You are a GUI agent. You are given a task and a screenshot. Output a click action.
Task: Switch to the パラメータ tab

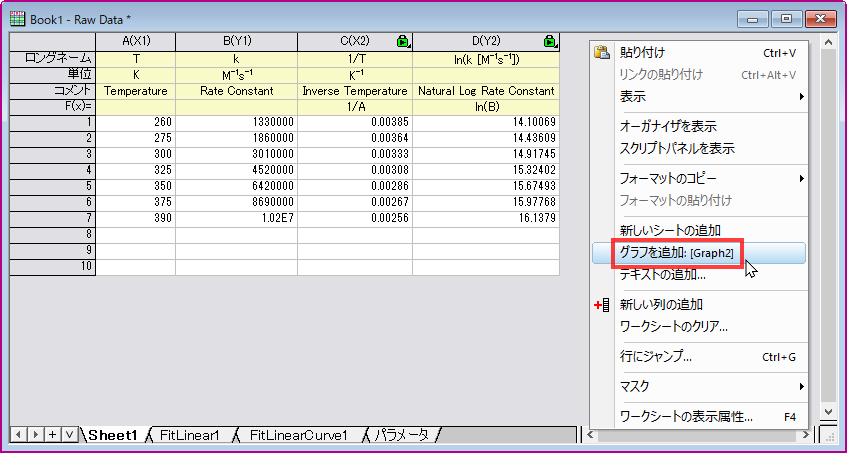[x=402, y=435]
